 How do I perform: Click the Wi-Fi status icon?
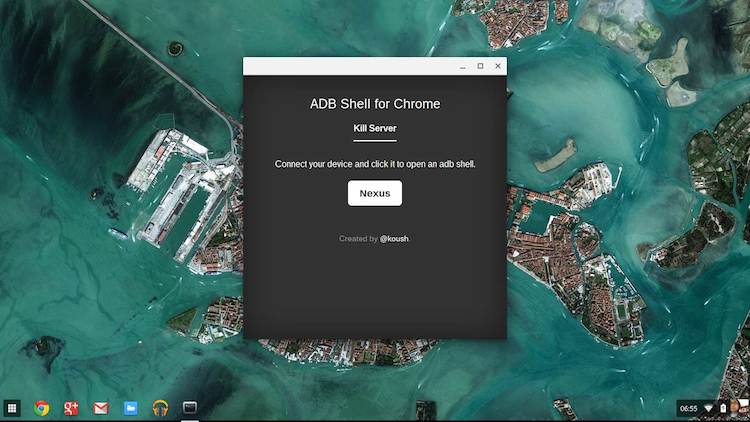709,408
